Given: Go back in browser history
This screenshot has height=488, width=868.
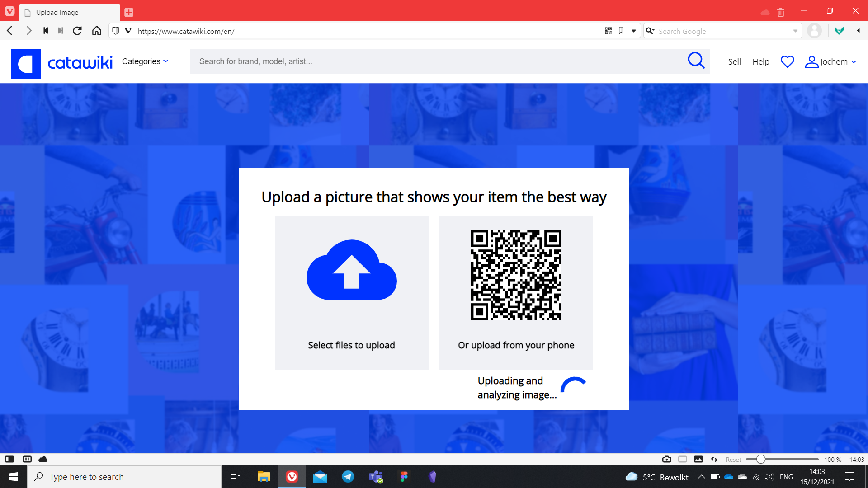Looking at the screenshot, I should (x=9, y=31).
